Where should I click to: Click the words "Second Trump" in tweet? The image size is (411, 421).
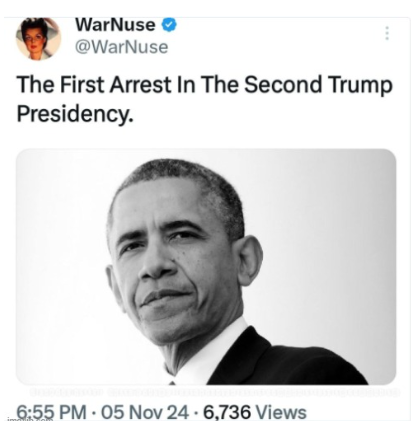pos(318,84)
